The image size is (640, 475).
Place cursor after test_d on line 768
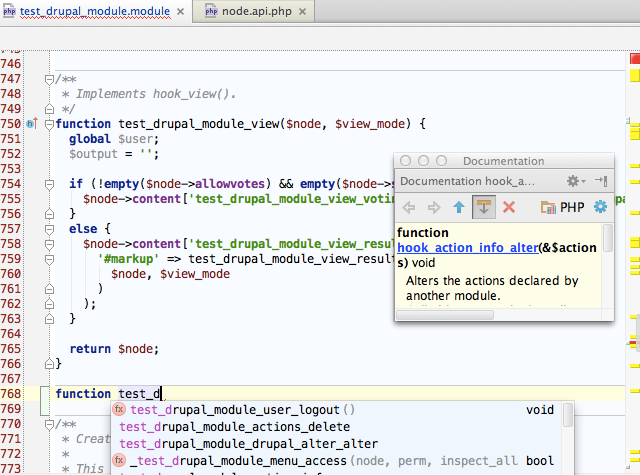161,394
